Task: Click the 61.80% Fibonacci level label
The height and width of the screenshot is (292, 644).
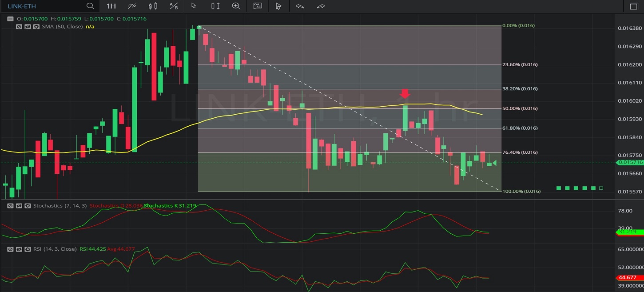Action: tap(520, 128)
